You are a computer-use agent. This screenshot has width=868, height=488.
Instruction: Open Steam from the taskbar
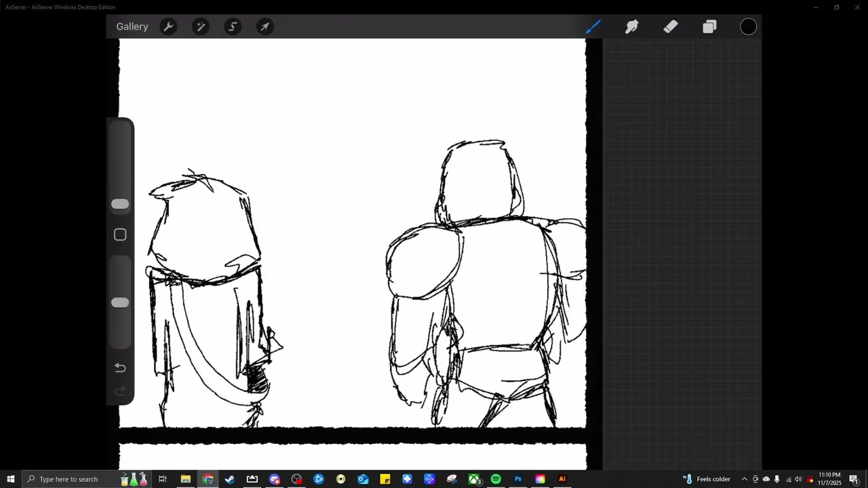(x=230, y=479)
